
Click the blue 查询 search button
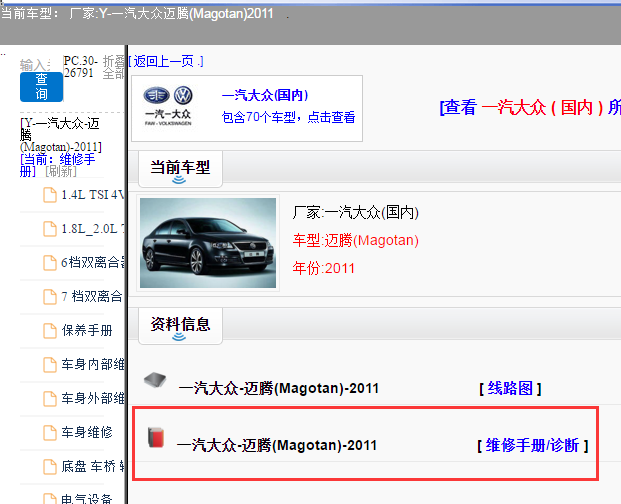click(41, 87)
